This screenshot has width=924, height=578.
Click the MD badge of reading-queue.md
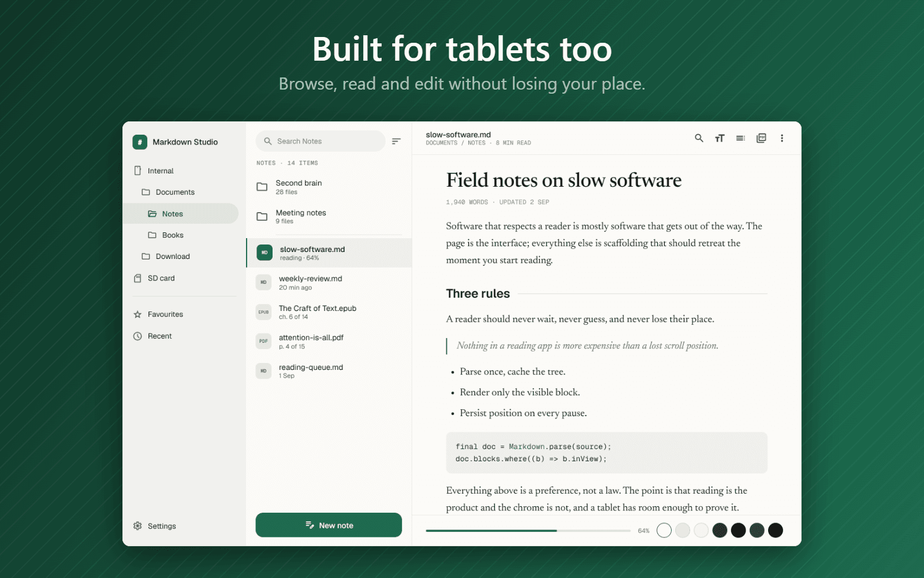click(x=263, y=370)
